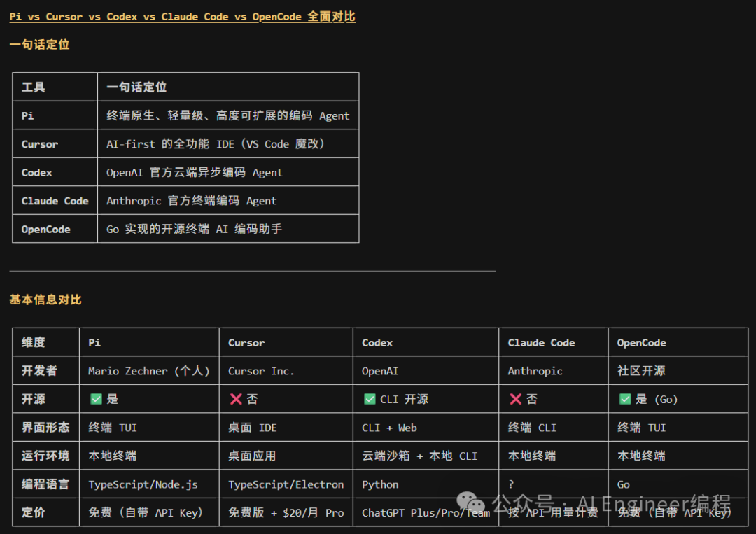The height and width of the screenshot is (534, 756).
Task: Expand the 一句话定位 section header
Action: pyautogui.click(x=39, y=44)
